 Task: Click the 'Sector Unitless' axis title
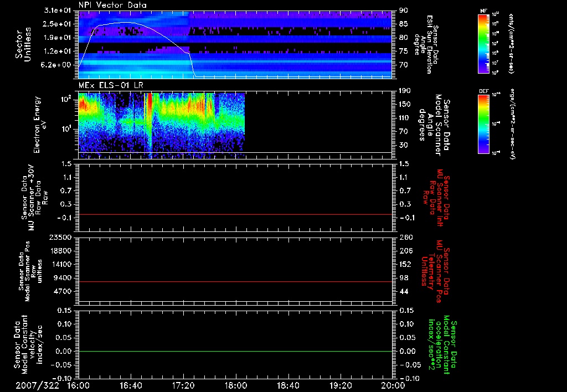[23, 44]
